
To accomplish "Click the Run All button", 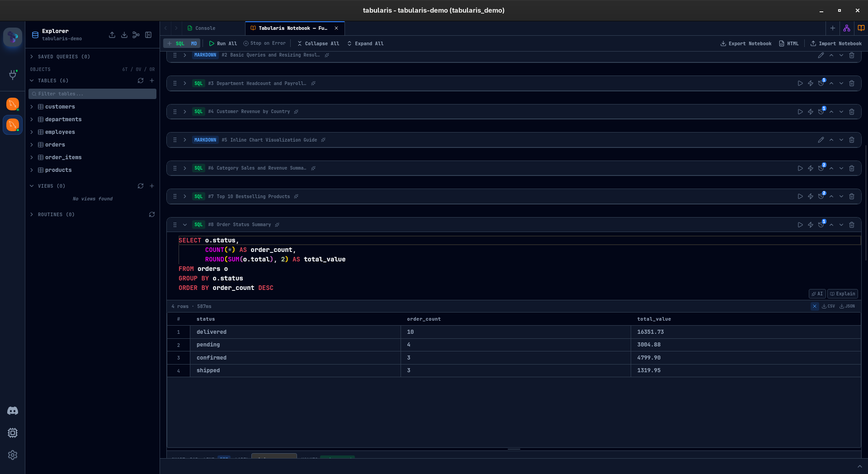I will pyautogui.click(x=222, y=43).
